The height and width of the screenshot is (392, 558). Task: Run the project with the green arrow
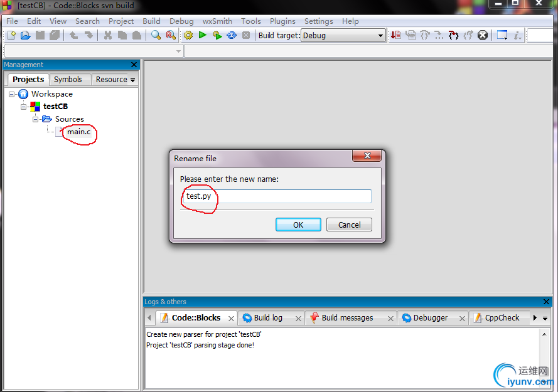tap(203, 35)
